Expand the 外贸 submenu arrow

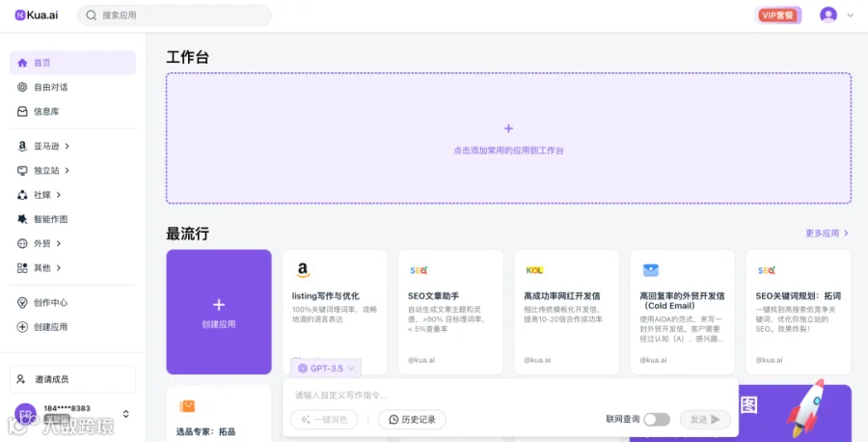pyautogui.click(x=59, y=244)
